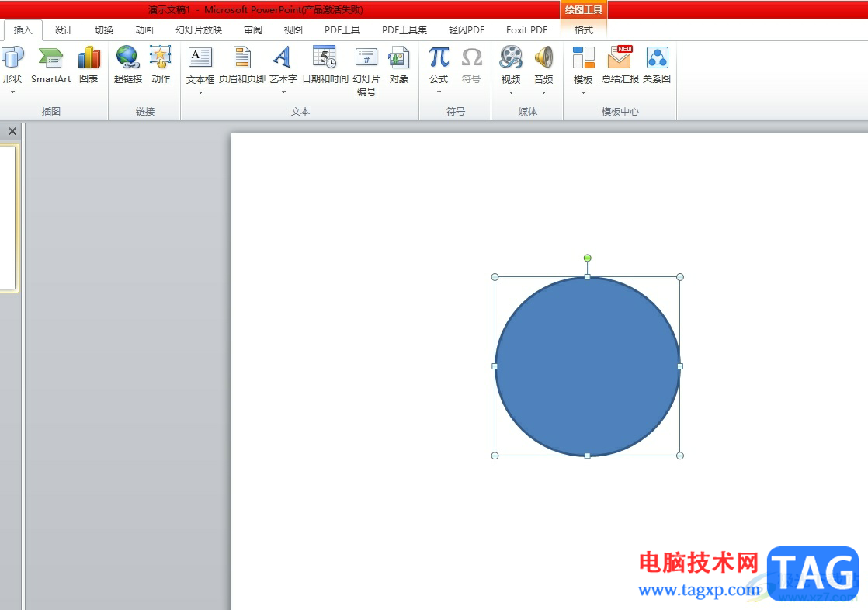Image resolution: width=868 pixels, height=610 pixels.
Task: Open the 视图 tab
Action: tap(293, 30)
